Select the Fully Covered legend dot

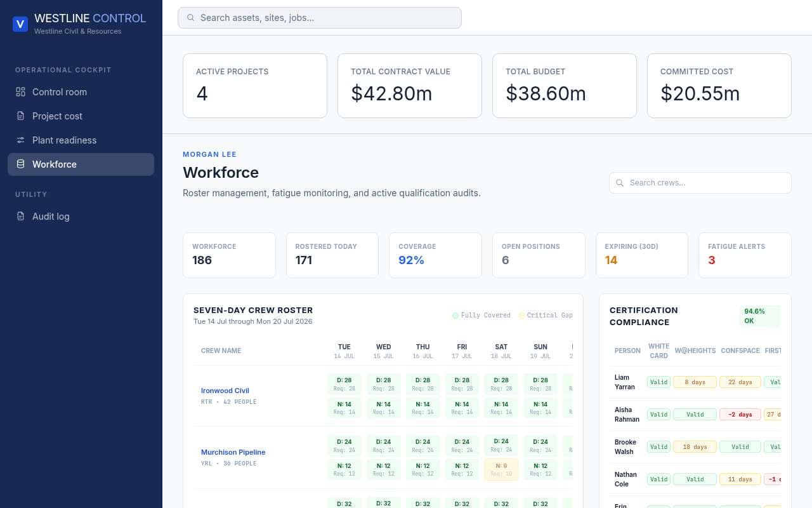455,316
